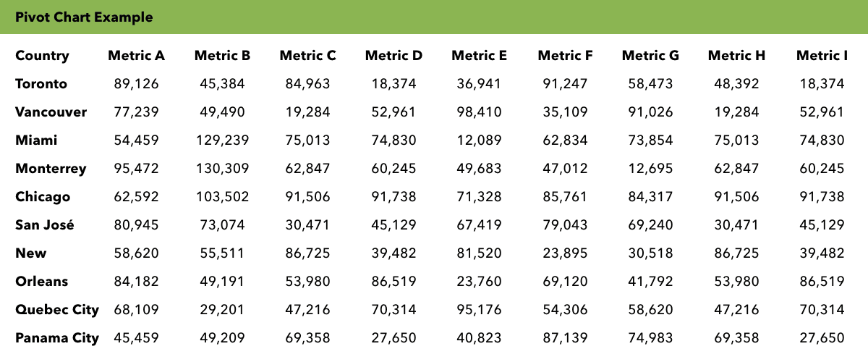The width and height of the screenshot is (868, 362).
Task: Click the Metric A column header
Action: (x=136, y=56)
